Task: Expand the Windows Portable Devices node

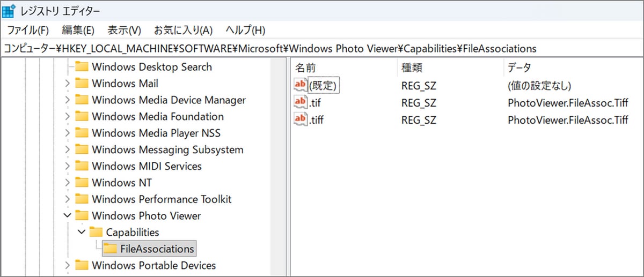Action: 67,265
